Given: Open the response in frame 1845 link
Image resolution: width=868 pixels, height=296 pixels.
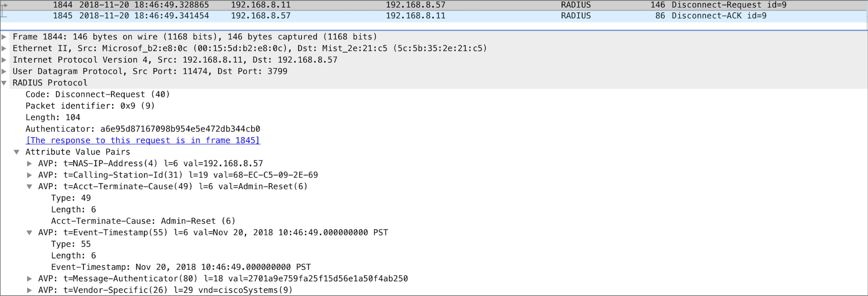Looking at the screenshot, I should point(143,140).
